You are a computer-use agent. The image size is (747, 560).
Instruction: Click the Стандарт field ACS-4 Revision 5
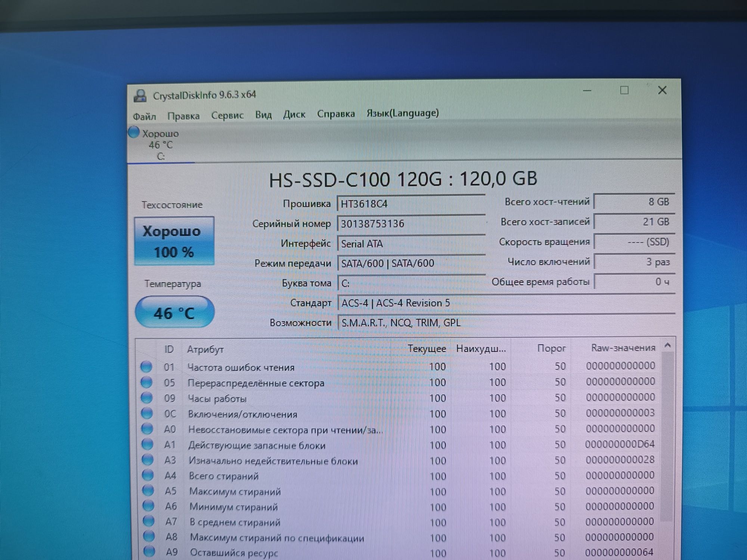tap(506, 302)
